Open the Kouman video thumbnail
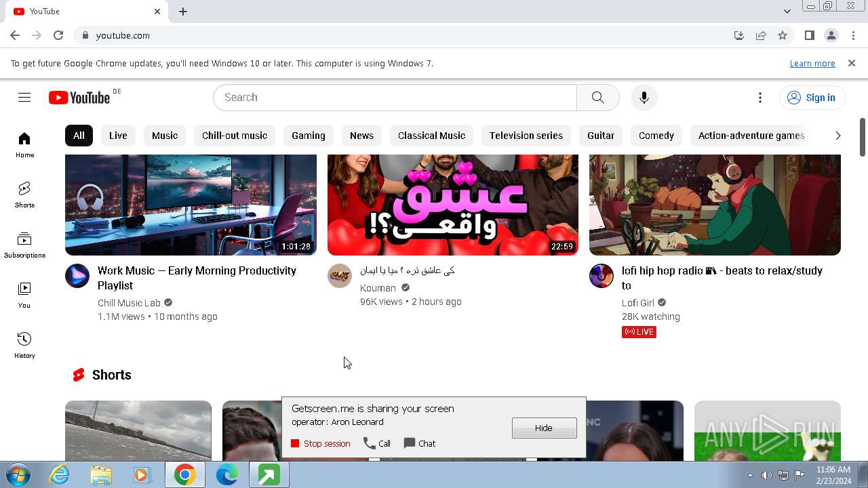The height and width of the screenshot is (488, 868). 453,205
